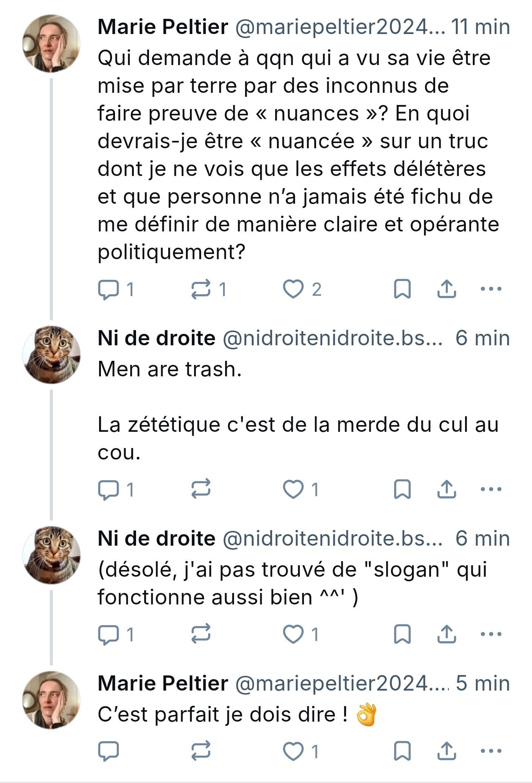Reply to Marie Peltier's first post

tap(109, 289)
